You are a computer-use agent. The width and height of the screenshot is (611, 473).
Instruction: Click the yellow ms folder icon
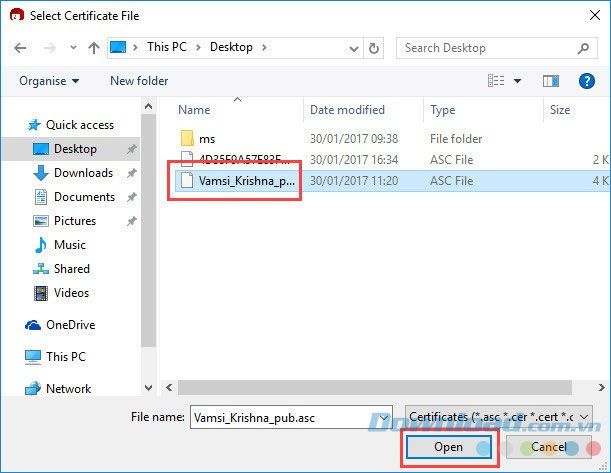(x=187, y=138)
